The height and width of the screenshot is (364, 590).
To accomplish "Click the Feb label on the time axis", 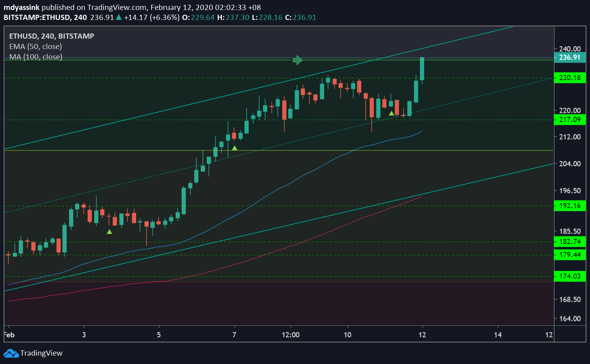I will [x=10, y=335].
